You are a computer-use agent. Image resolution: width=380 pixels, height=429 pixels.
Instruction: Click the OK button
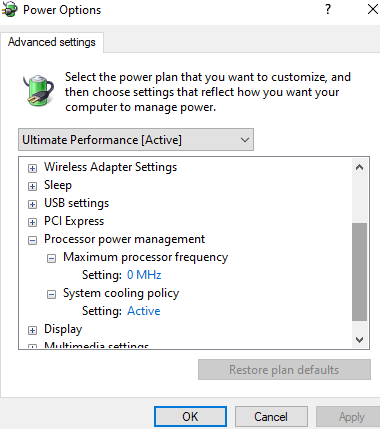190,417
